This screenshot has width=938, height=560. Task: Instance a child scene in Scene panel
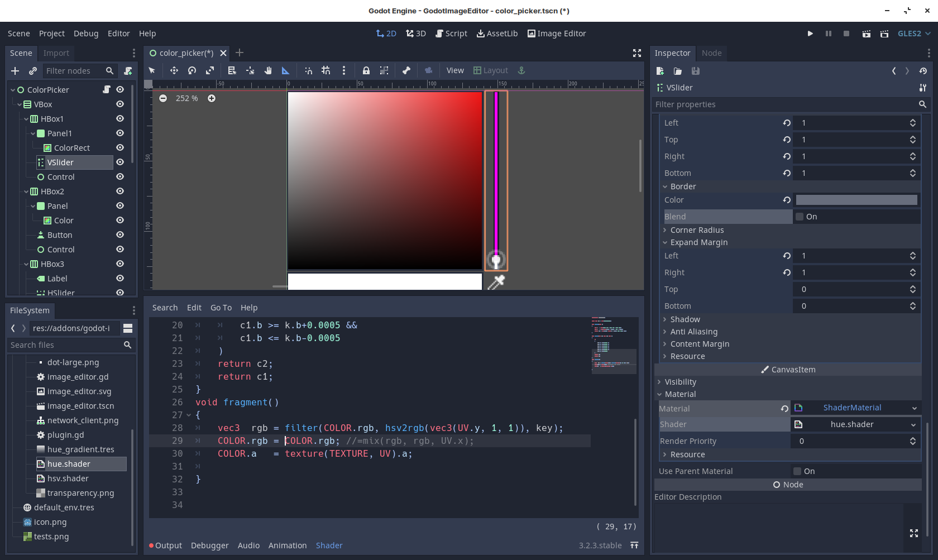click(32, 71)
